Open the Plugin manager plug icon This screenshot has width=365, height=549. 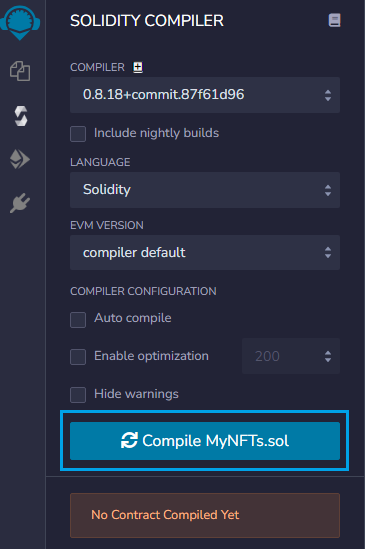pyautogui.click(x=20, y=203)
